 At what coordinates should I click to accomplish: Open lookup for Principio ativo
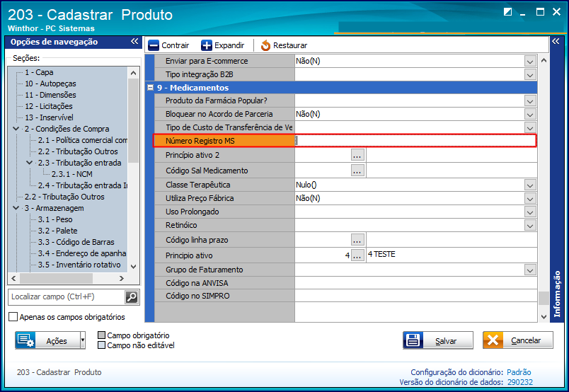357,255
